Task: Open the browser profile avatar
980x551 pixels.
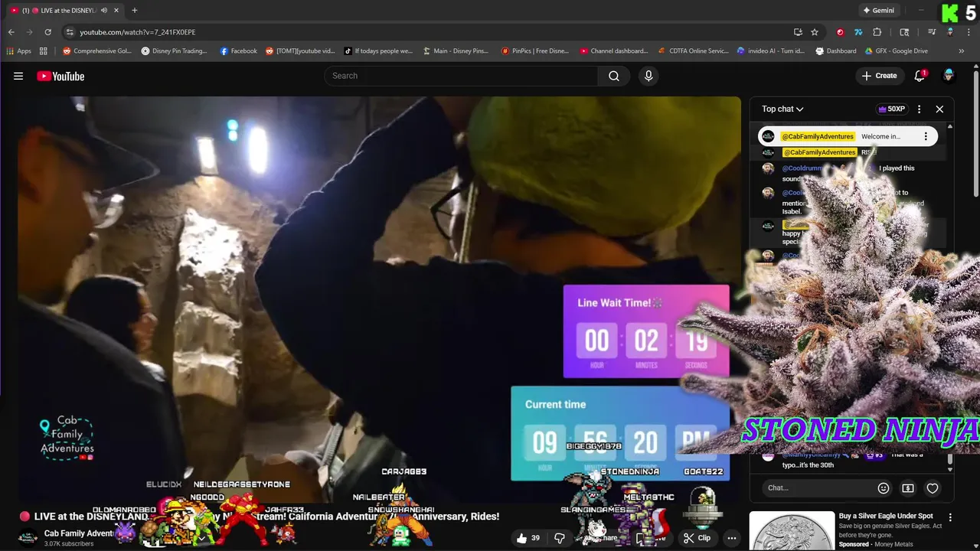Action: pos(950,32)
